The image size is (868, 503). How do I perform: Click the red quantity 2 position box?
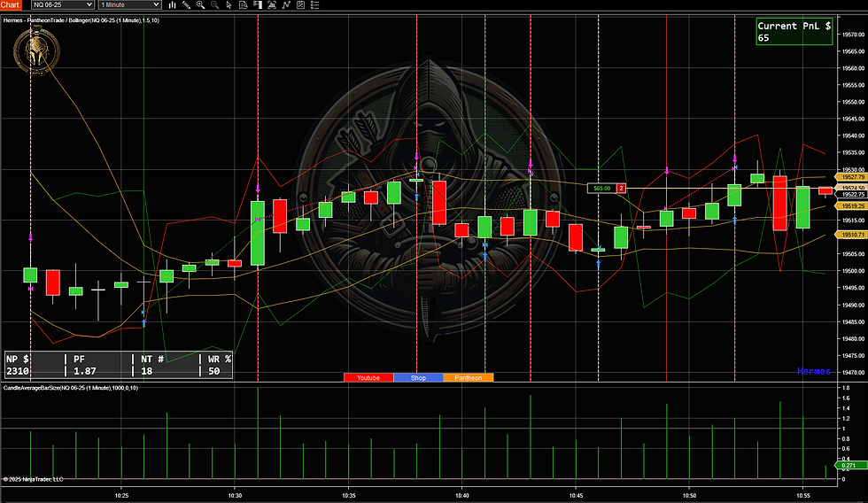point(622,188)
